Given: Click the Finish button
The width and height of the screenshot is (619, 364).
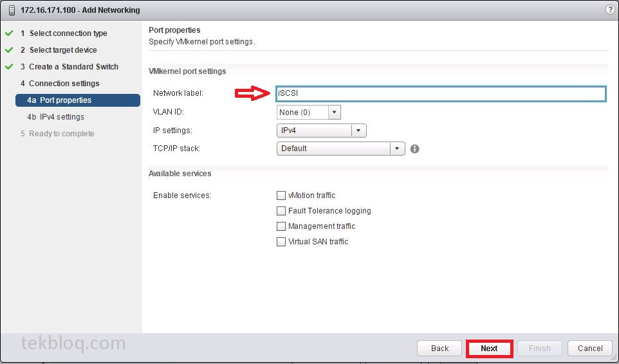Looking at the screenshot, I should 539,348.
